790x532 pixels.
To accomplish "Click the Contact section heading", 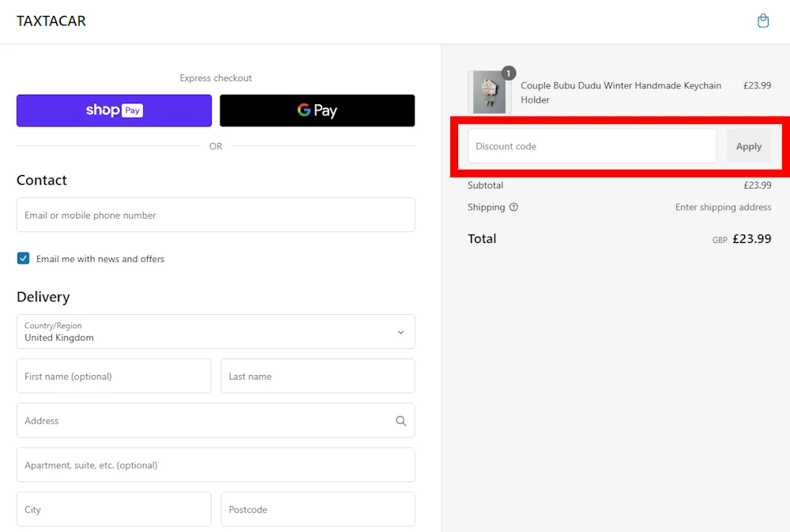I will [42, 180].
